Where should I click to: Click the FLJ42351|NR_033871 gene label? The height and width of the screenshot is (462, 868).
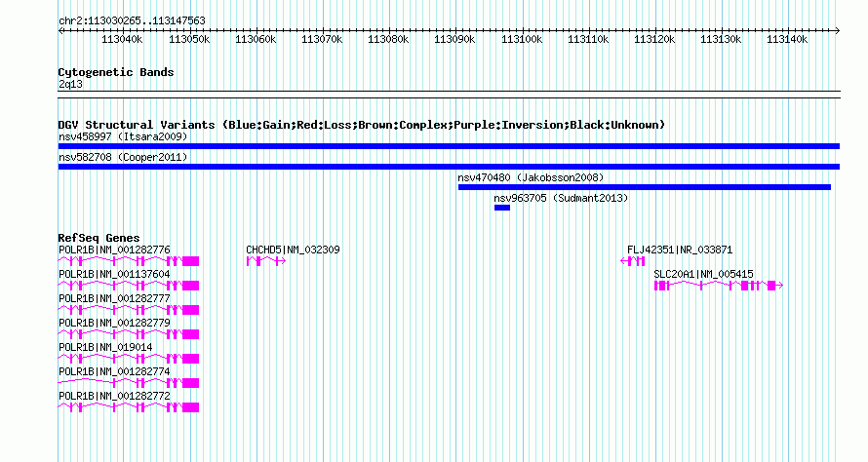pos(680,250)
